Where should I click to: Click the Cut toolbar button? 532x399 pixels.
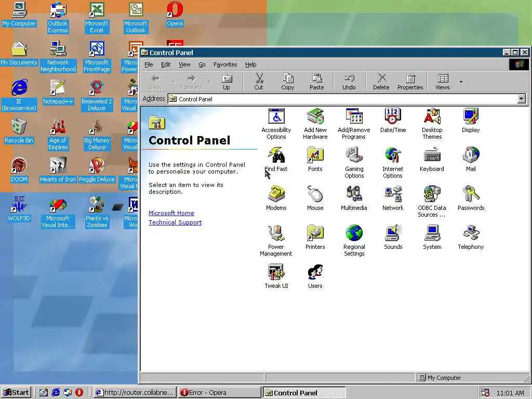click(259, 82)
